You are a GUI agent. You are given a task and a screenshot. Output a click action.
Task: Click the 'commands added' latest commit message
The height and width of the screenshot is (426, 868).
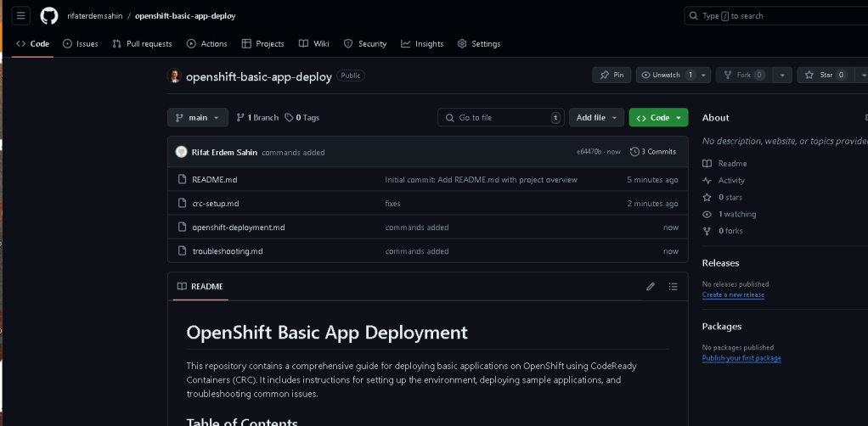click(x=293, y=152)
